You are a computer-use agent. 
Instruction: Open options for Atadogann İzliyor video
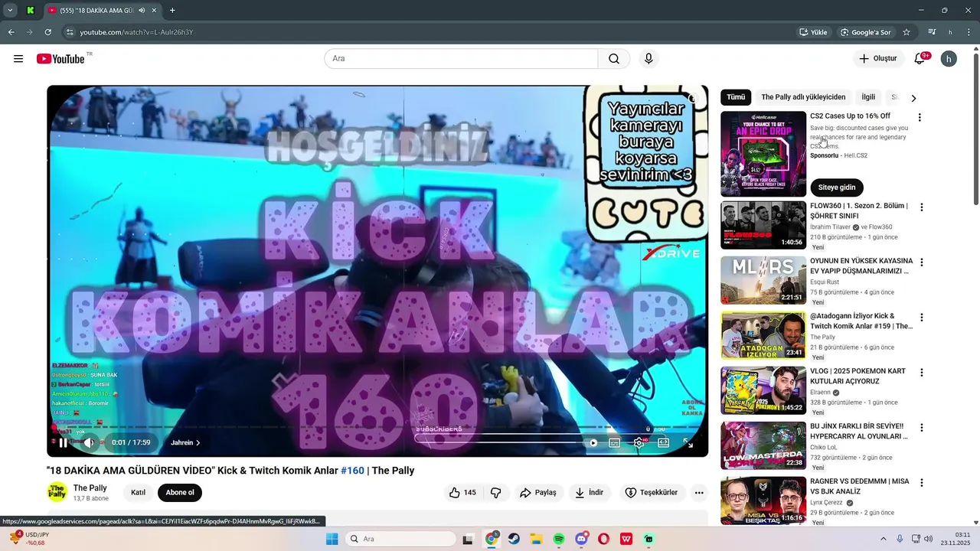pos(921,318)
